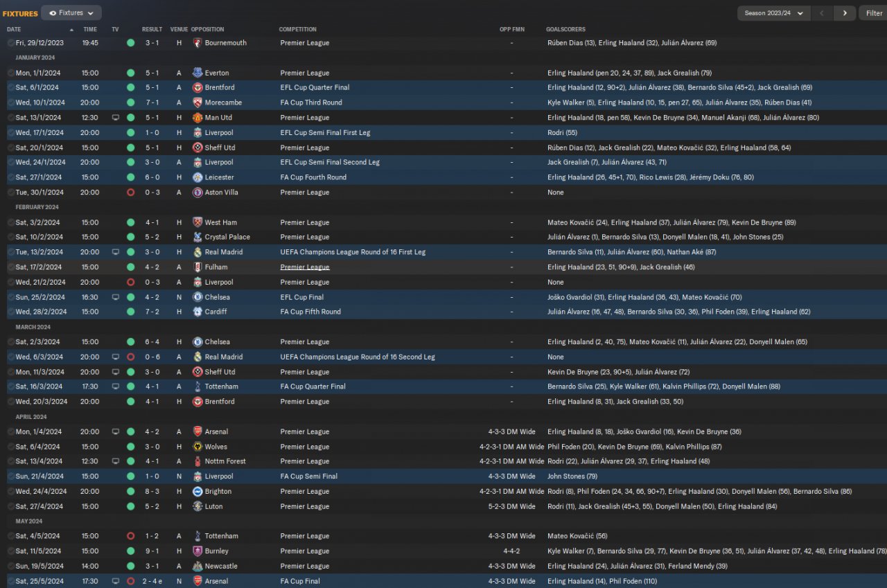The image size is (887, 588).
Task: Click the red result indicator on the 4/5/2024 Tottenham row
Action: click(130, 536)
